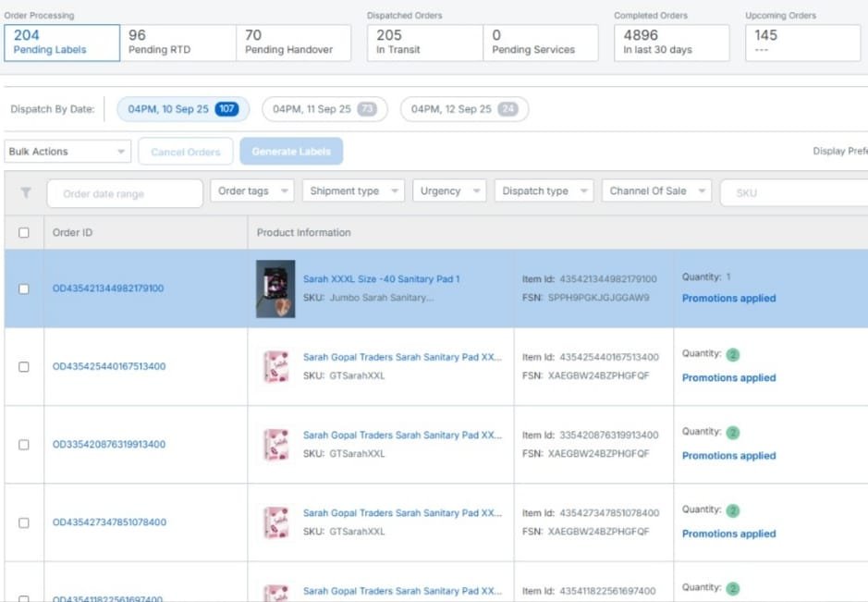Click the Order date range field
The width and height of the screenshot is (868, 602).
coord(124,193)
